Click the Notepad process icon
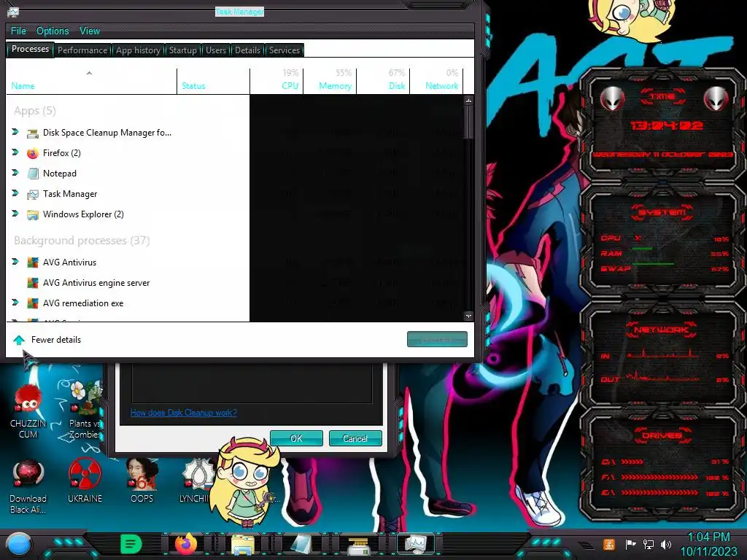 (32, 174)
